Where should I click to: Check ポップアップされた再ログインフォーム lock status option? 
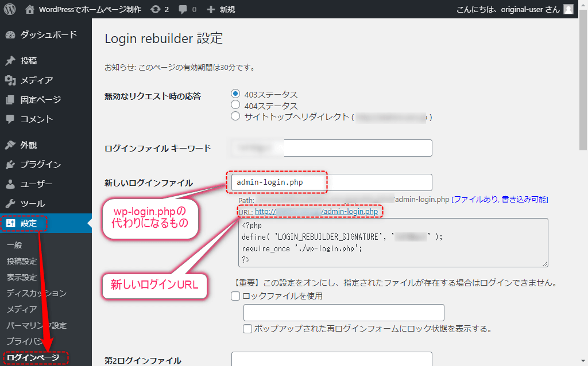click(247, 329)
